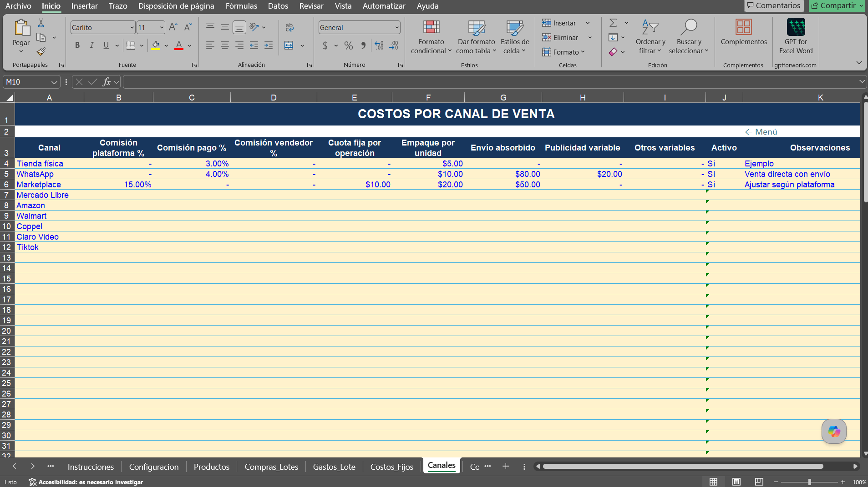Open Ordenar y filtrar
The height and width of the screenshot is (487, 868).
point(650,37)
